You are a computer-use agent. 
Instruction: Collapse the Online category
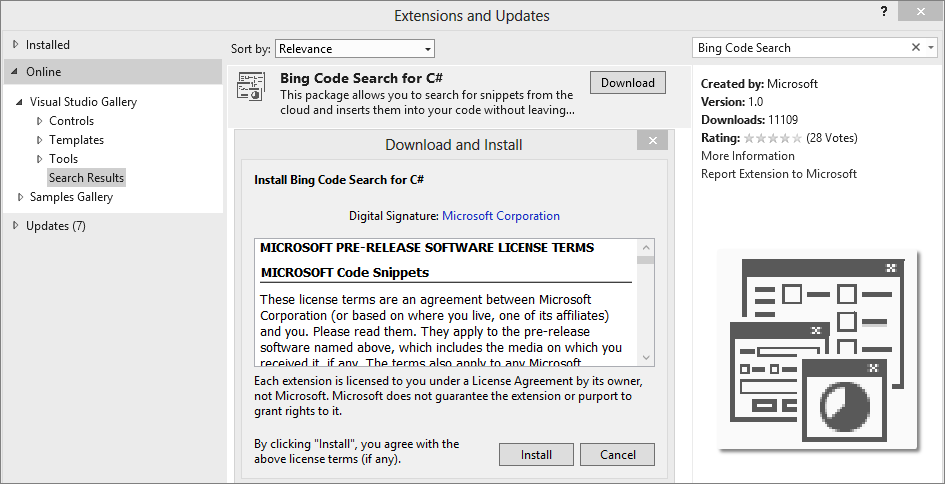[15, 71]
